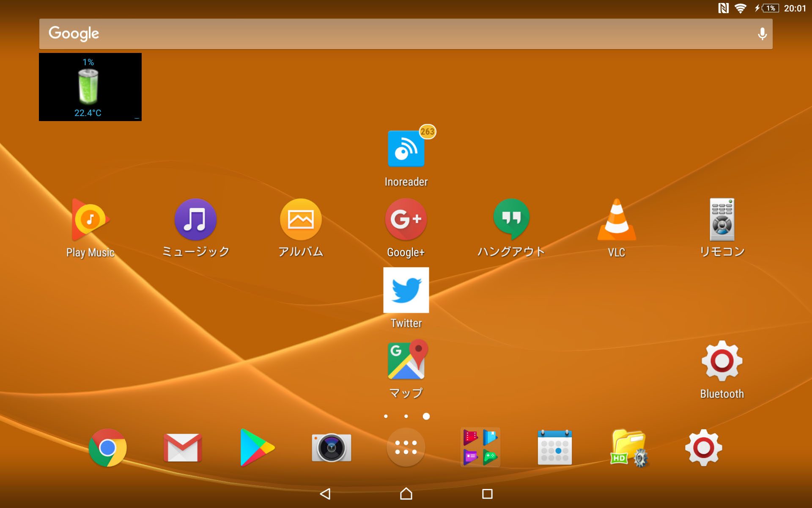Launch the Camera app in dock
This screenshot has width=812, height=508.
332,447
